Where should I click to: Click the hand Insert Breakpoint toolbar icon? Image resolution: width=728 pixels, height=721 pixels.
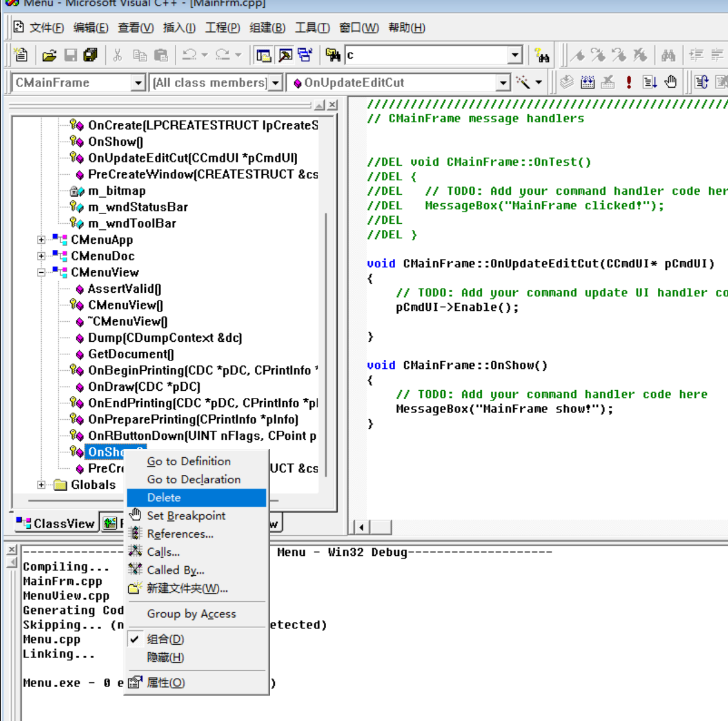click(x=671, y=82)
